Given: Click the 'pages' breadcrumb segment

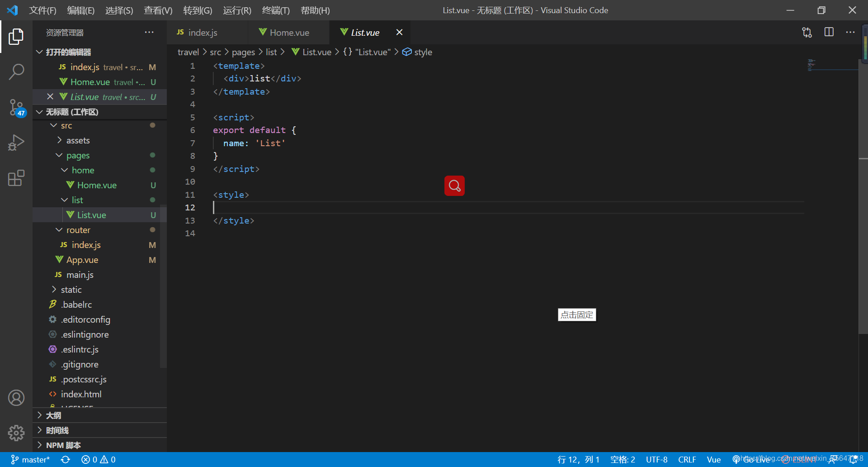Looking at the screenshot, I should (x=243, y=52).
